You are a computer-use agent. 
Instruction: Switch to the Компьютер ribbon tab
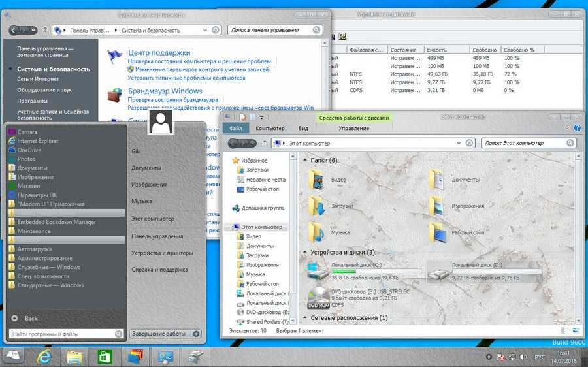click(x=269, y=129)
